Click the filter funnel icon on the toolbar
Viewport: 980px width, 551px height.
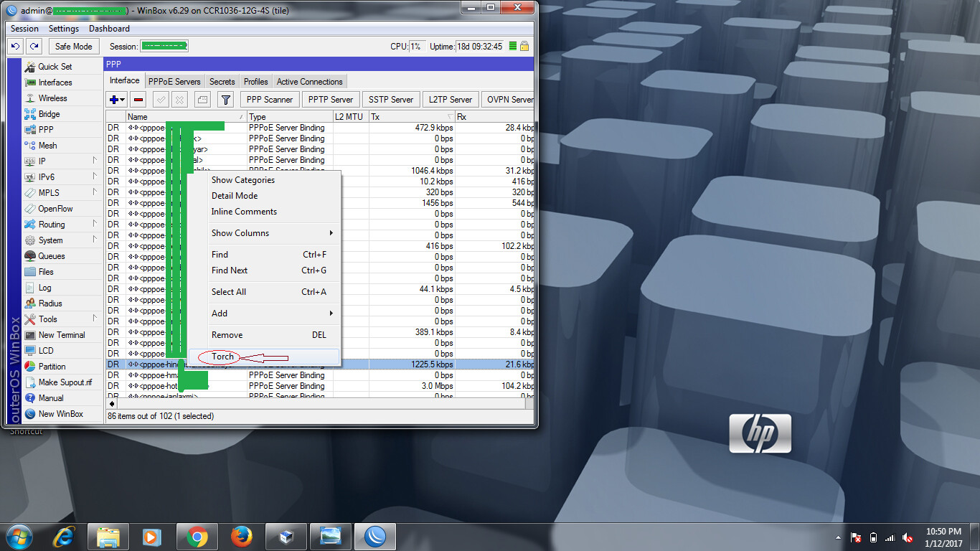tap(226, 100)
